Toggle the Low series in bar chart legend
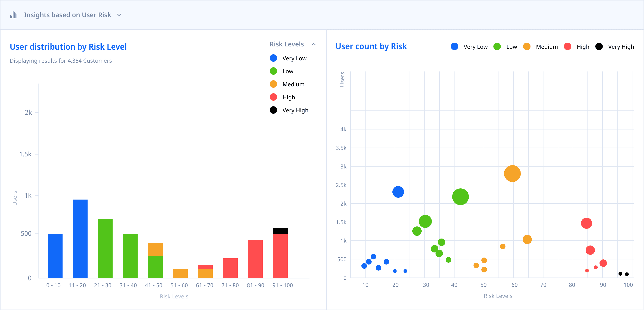 pyautogui.click(x=287, y=71)
